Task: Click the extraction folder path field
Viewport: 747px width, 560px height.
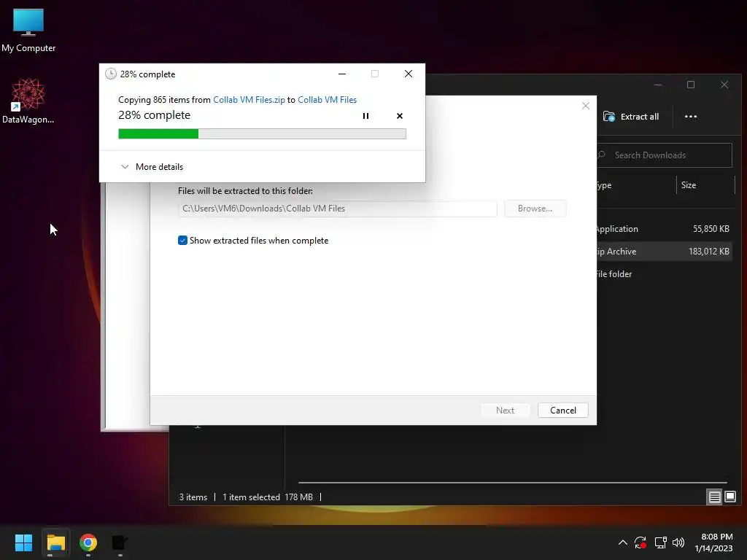Action: 337,209
